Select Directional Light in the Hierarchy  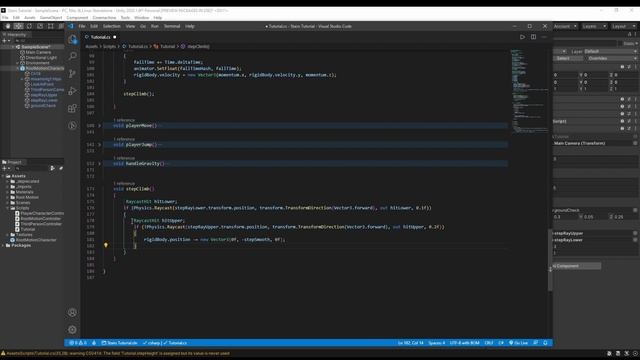pyautogui.click(x=41, y=58)
